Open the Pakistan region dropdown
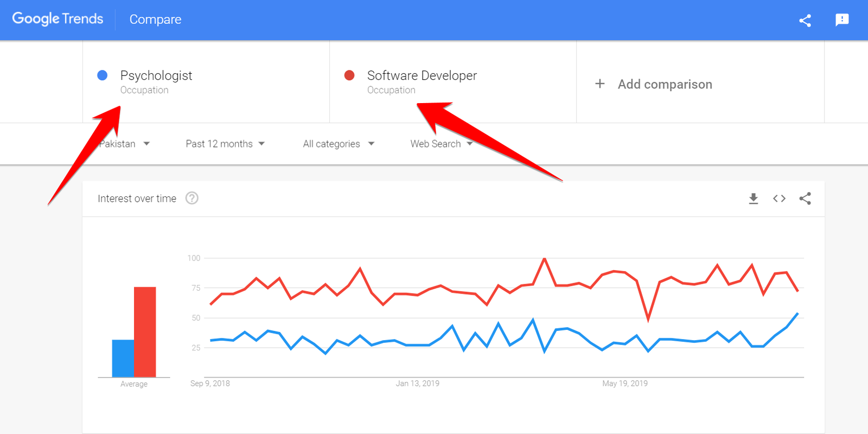This screenshot has width=868, height=434. (x=124, y=144)
